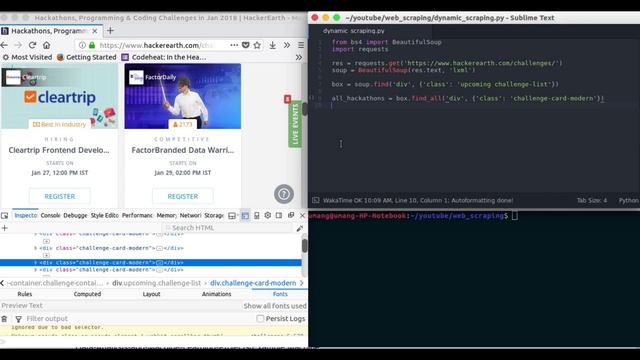The width and height of the screenshot is (640, 360).
Task: Activate the pick element tool in DevTools
Action: (4, 216)
